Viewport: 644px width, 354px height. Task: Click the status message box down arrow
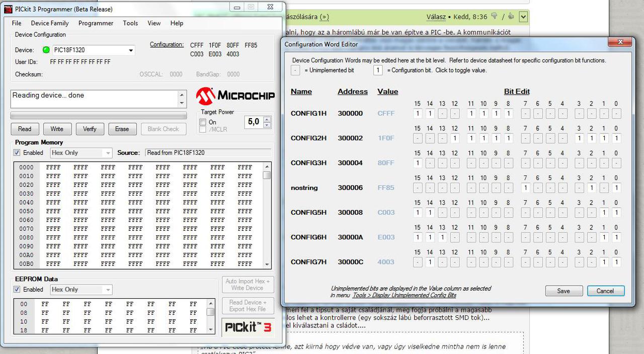click(182, 103)
